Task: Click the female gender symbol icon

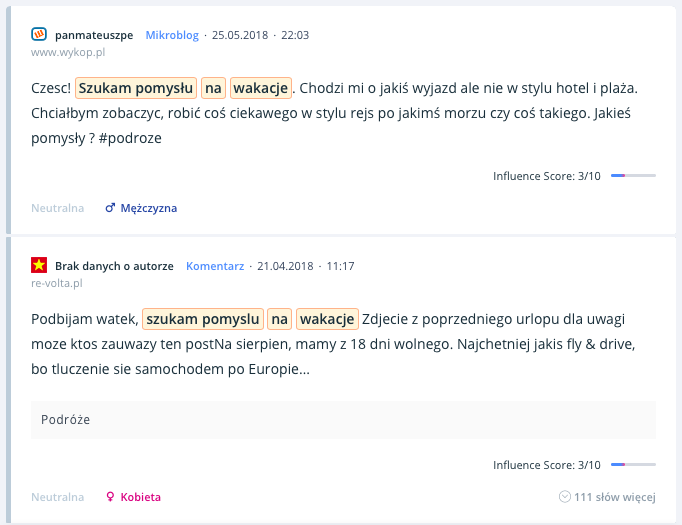Action: pos(110,497)
